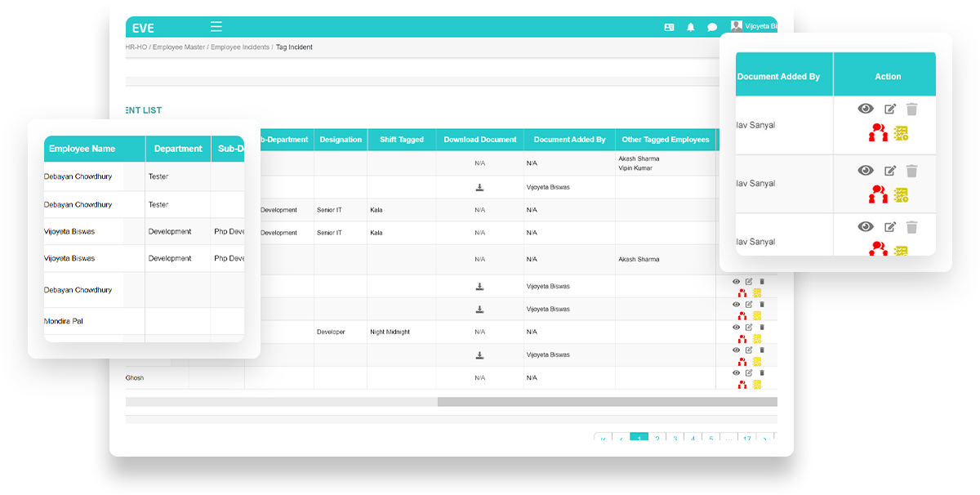Viewport: 980px width, 495px height.
Task: Open the notifications bell
Action: point(691,27)
